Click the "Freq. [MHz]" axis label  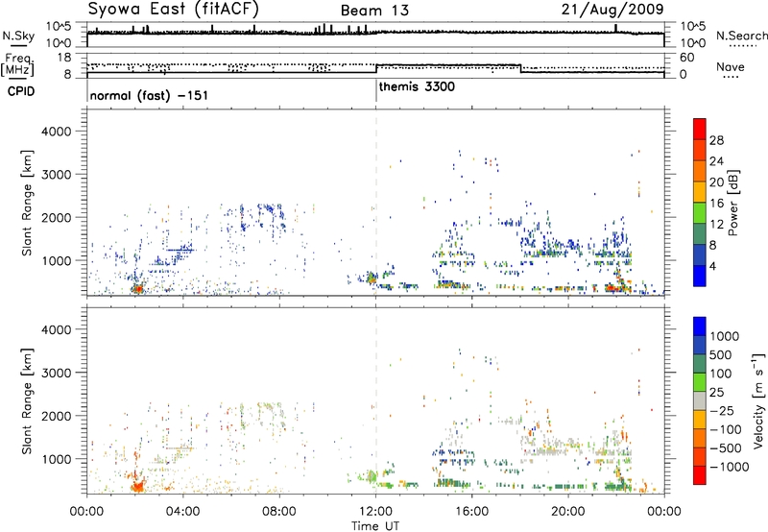(17, 65)
